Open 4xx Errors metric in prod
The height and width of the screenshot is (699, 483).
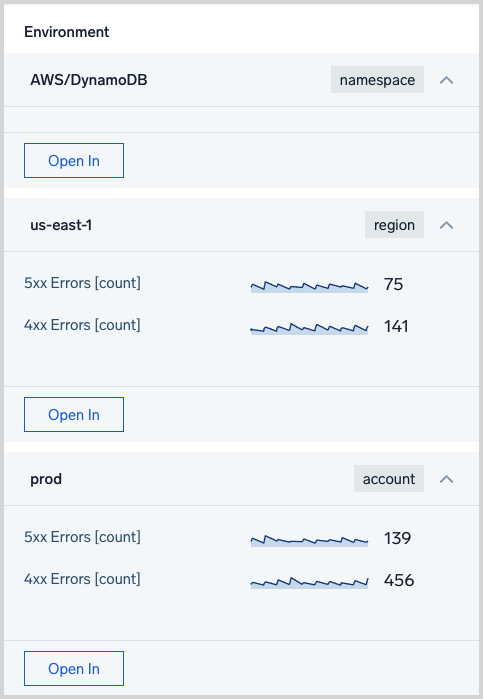pyautogui.click(x=83, y=579)
